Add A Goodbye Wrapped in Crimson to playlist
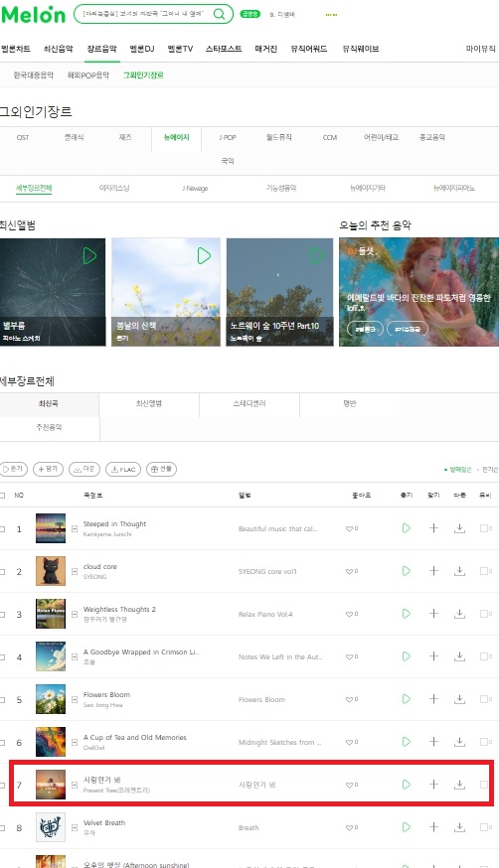The image size is (499, 868). pos(433,656)
